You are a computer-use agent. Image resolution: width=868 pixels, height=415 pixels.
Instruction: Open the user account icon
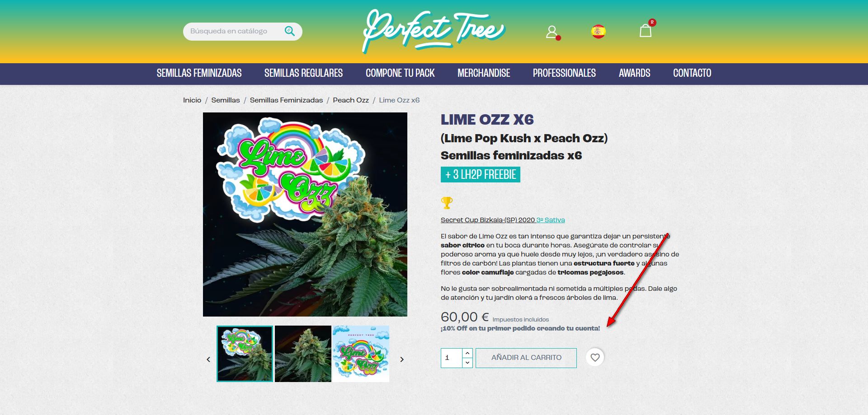click(x=552, y=32)
